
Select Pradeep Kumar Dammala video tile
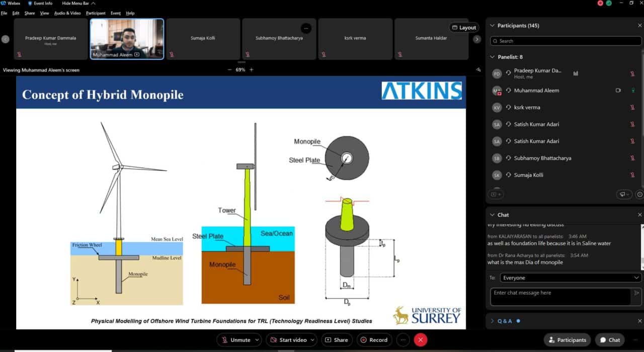[51, 39]
